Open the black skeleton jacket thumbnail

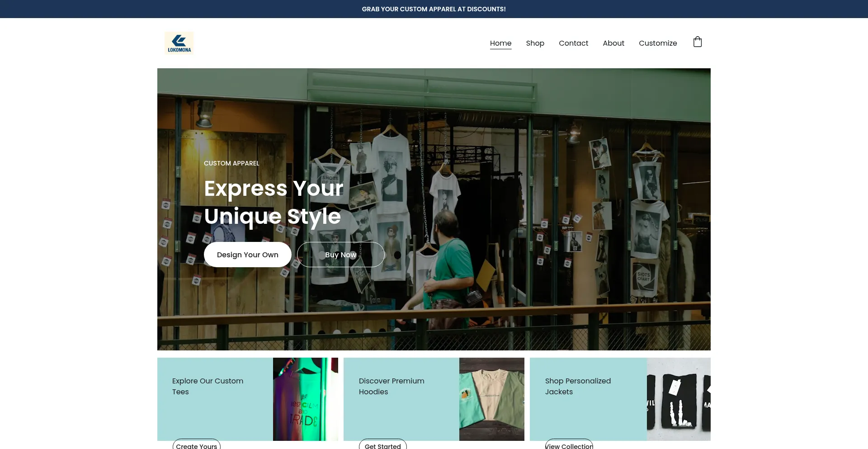(x=679, y=399)
